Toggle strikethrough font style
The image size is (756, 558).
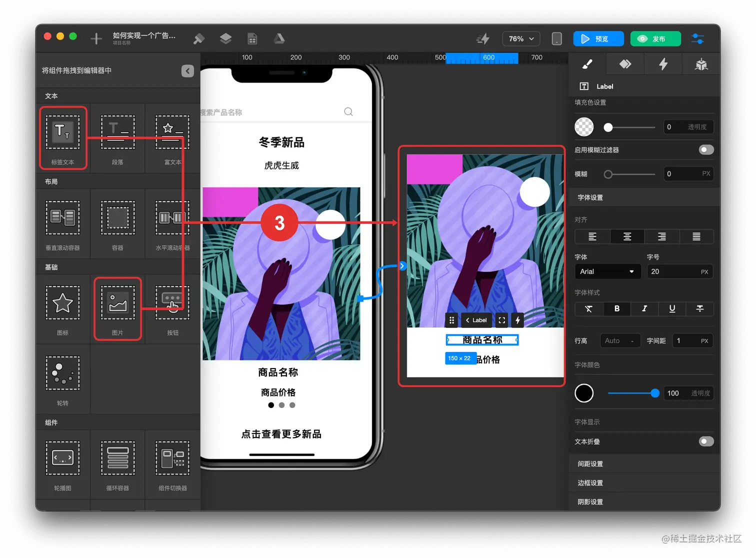699,308
